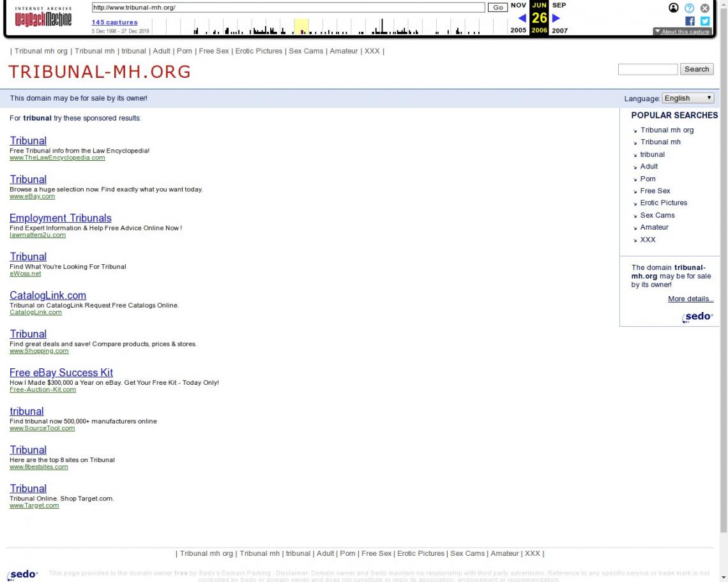Select Tribunal mh org in Popular Searches
Screen dimensions: 728x582
[667, 130]
